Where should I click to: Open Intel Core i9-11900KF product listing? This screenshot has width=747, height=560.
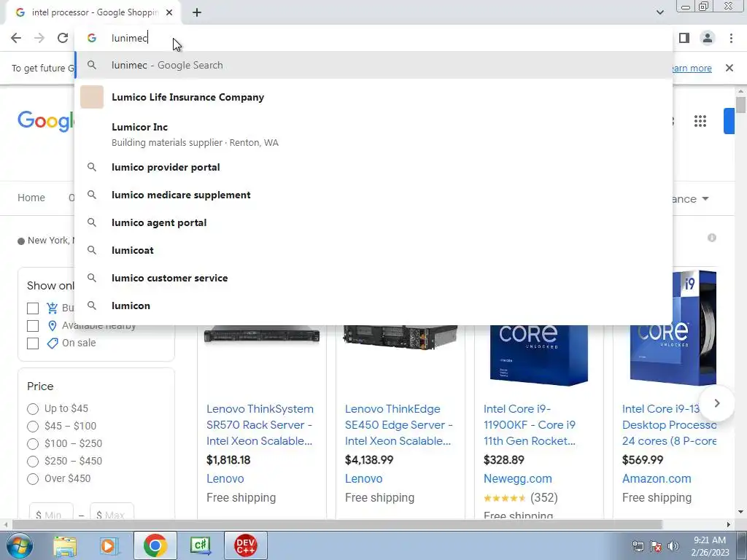click(x=530, y=425)
